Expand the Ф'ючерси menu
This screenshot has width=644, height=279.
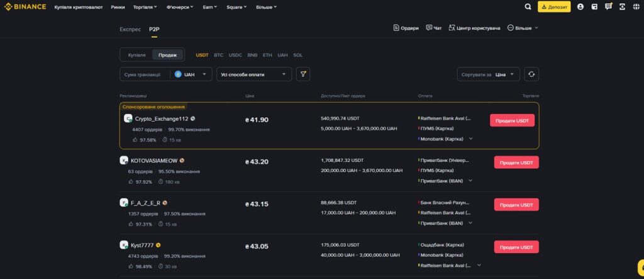click(x=180, y=7)
